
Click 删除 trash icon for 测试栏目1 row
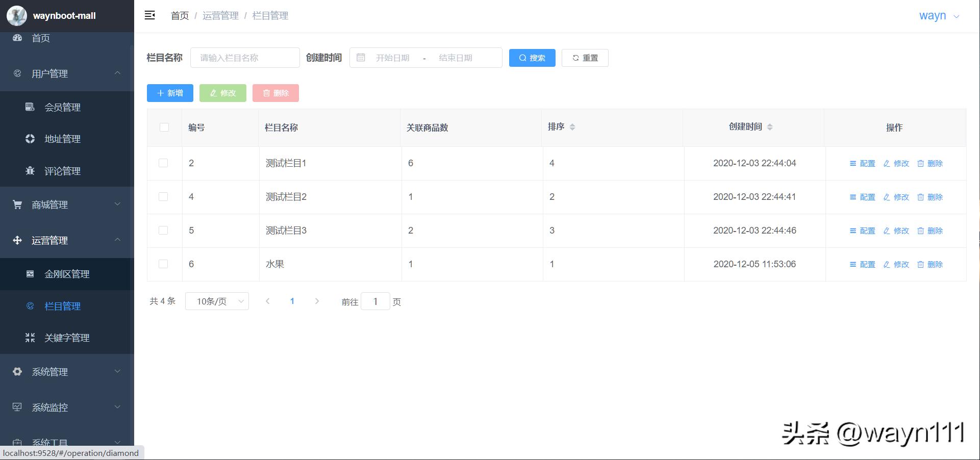920,164
